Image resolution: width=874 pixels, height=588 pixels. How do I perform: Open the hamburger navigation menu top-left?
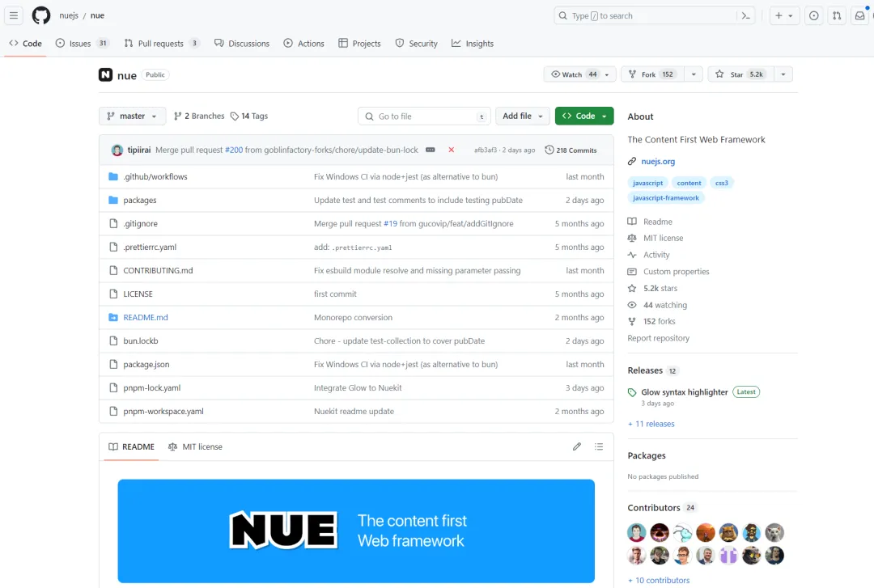(x=13, y=15)
